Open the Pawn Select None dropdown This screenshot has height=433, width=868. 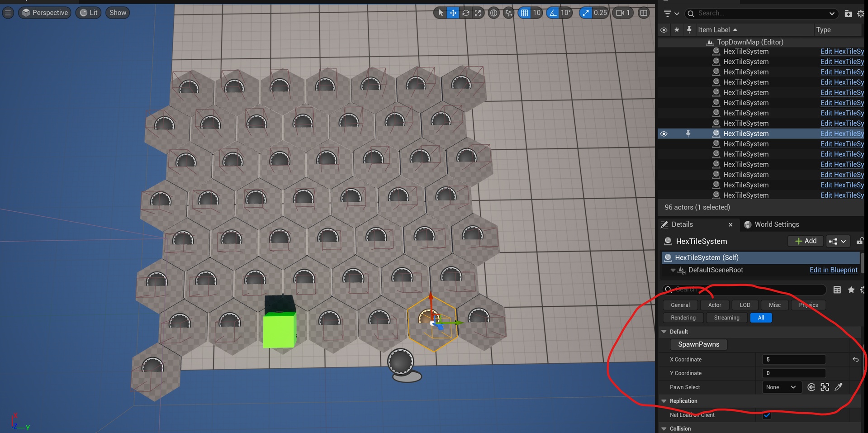click(x=782, y=387)
